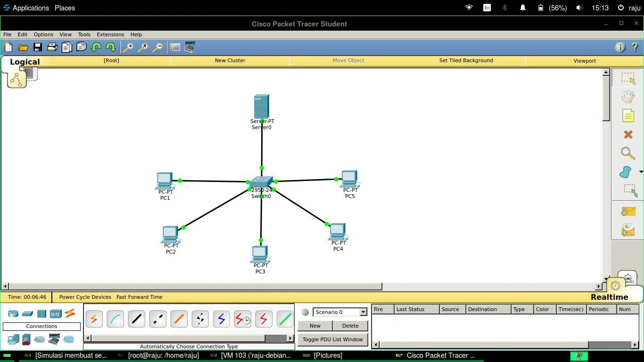Select the End Devices category
The width and height of the screenshot is (644, 362).
click(13, 339)
